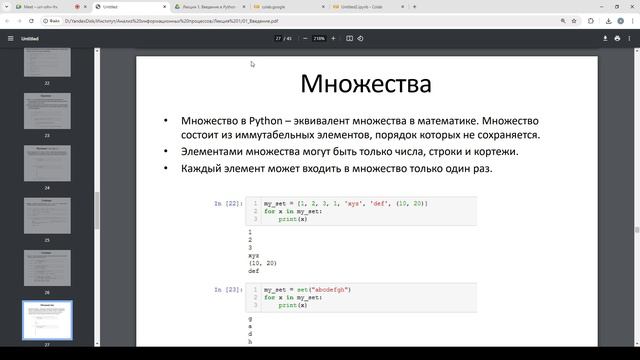
Task: Click the address bar URL field
Action: (x=310, y=21)
